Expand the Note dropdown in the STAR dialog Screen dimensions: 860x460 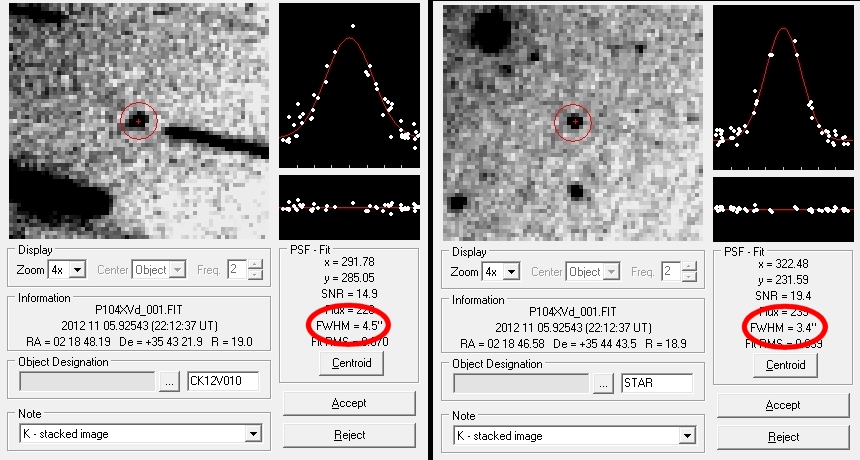tap(687, 435)
